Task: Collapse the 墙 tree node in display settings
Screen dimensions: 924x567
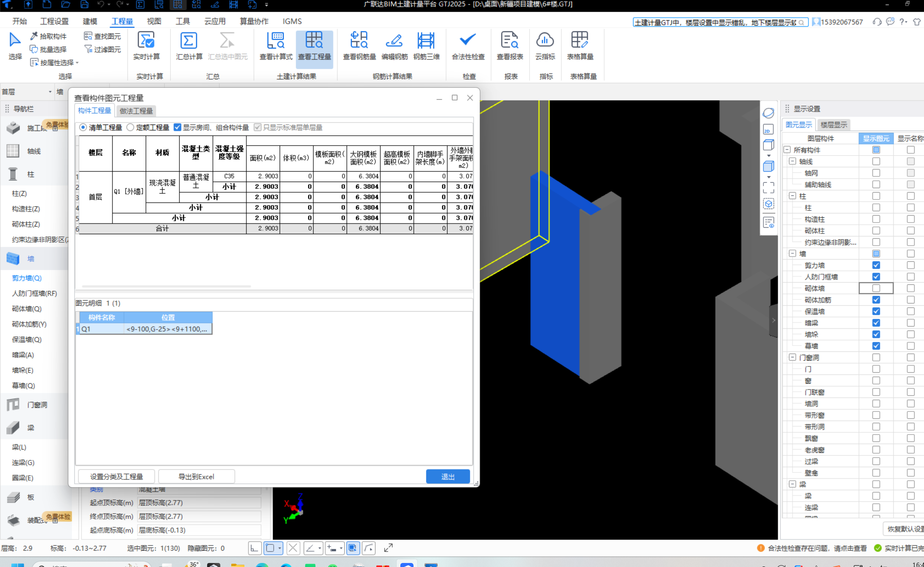Action: click(792, 254)
